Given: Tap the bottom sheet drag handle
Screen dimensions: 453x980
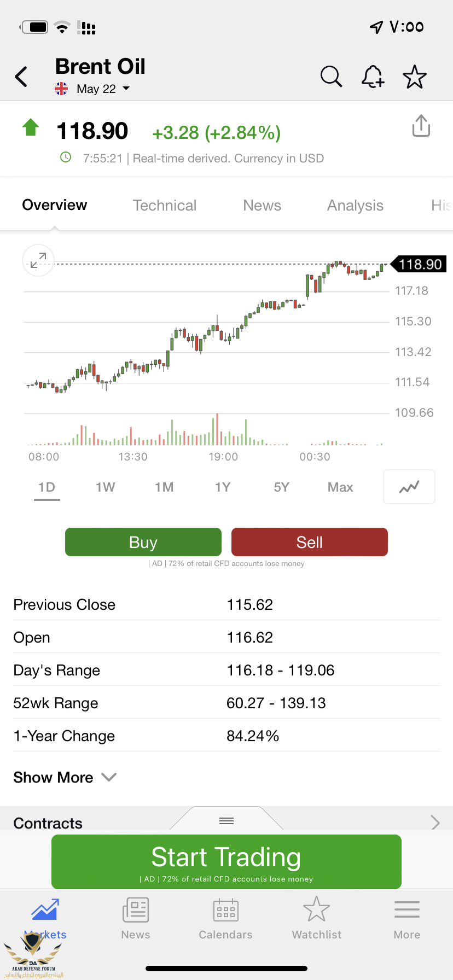Looking at the screenshot, I should coord(226,820).
